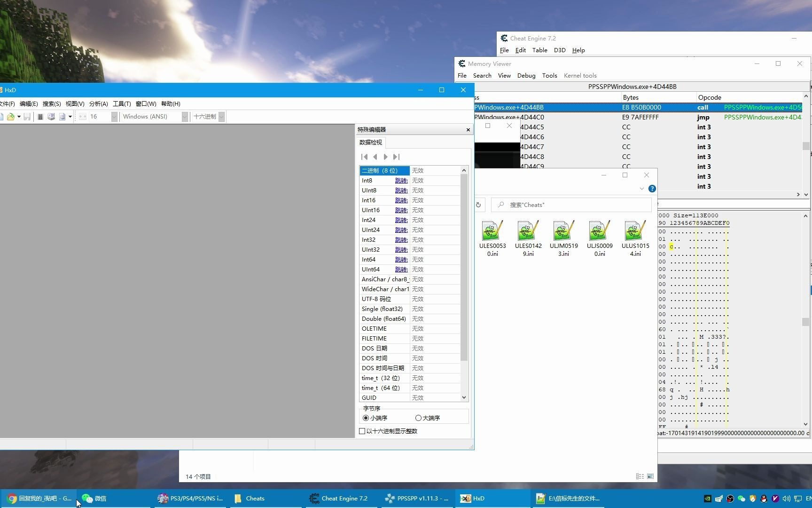Select the FILETIME row in data inspector
This screenshot has width=812, height=508.
point(410,339)
